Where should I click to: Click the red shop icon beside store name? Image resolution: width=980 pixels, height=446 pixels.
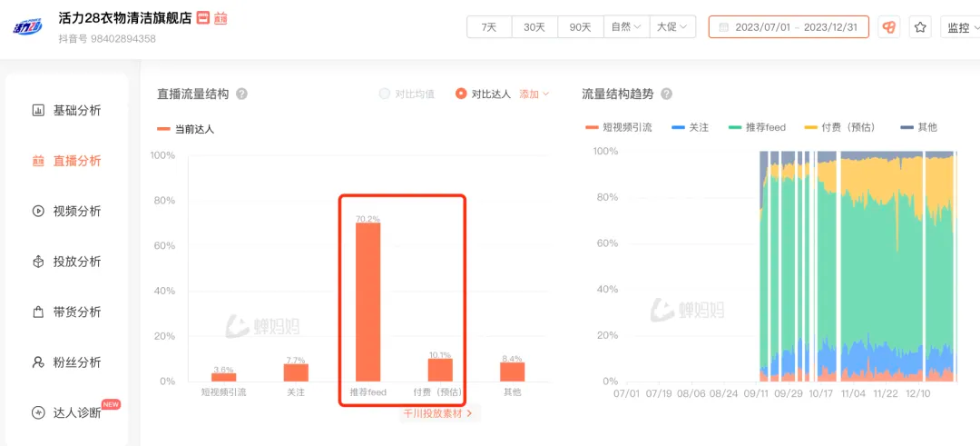pyautogui.click(x=203, y=17)
